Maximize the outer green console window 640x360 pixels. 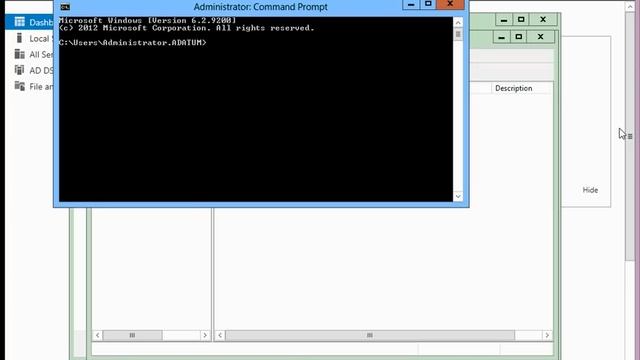pyautogui.click(x=521, y=20)
